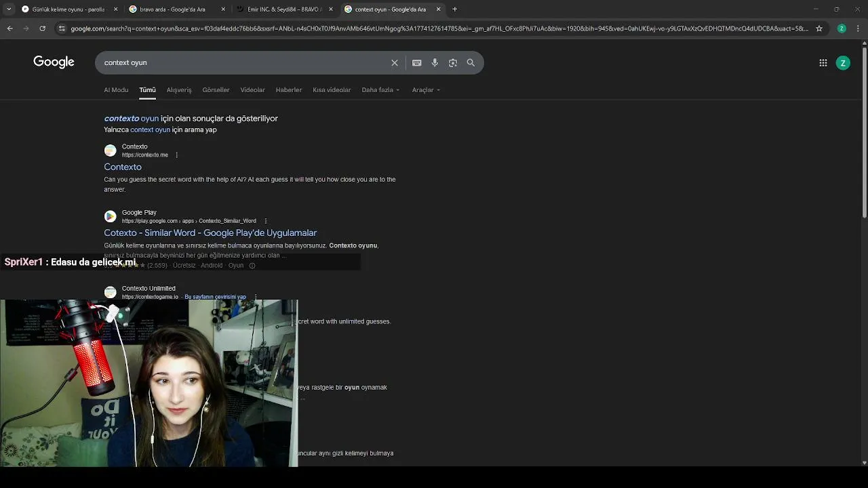Search only for 'context oyun' link

150,130
